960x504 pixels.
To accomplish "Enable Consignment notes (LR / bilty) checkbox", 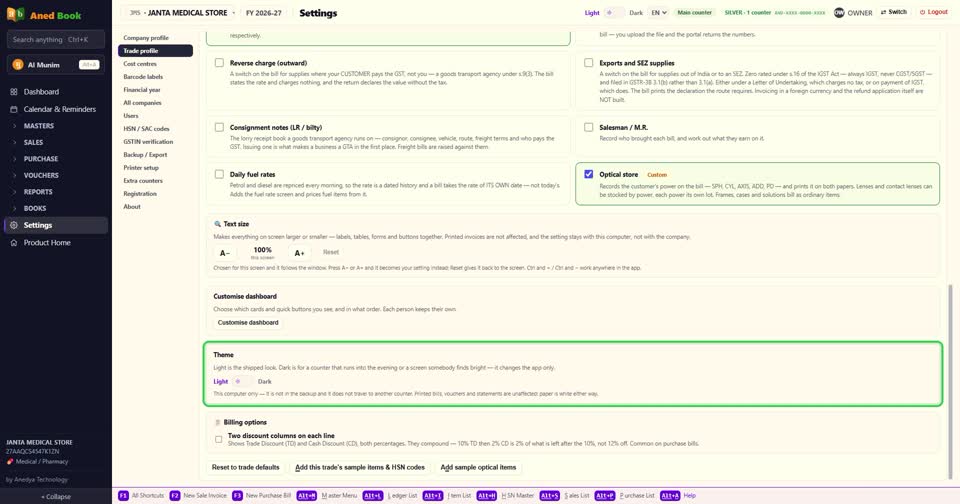I will click(219, 127).
